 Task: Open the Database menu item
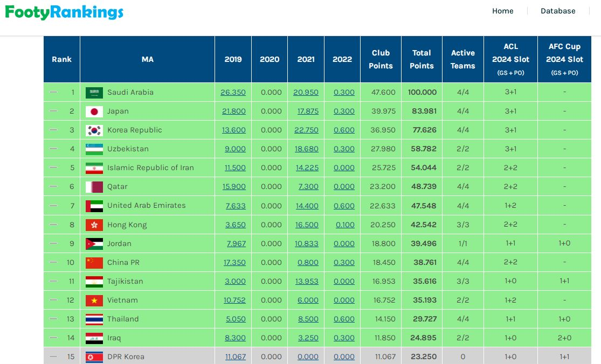(x=558, y=11)
